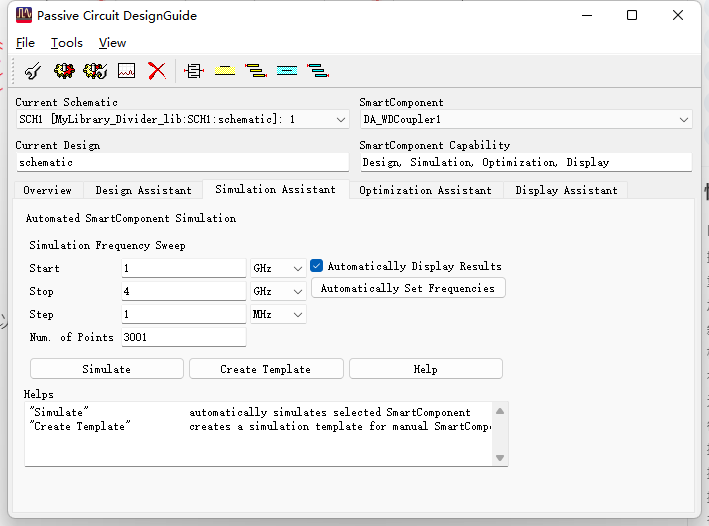This screenshot has height=526, width=709.
Task: Click the Simulate single-gear toolbar icon
Action: coord(64,71)
